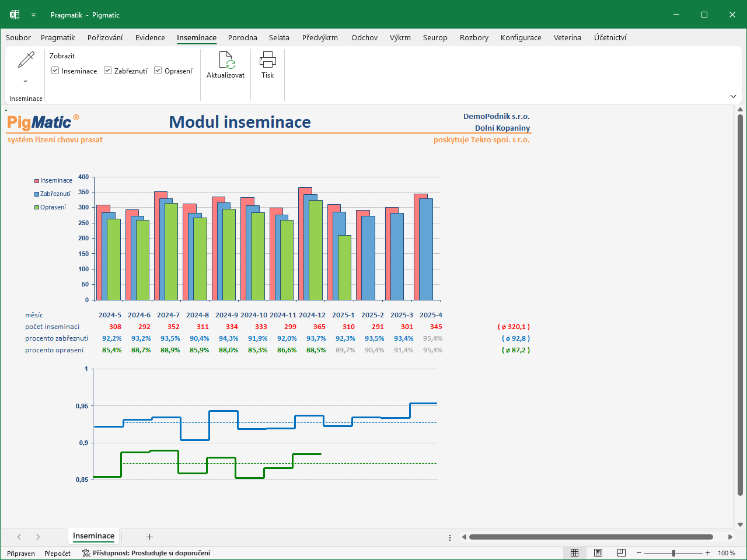This screenshot has width=747, height=560.
Task: Open the Porodna ribbon tab
Action: [x=243, y=37]
